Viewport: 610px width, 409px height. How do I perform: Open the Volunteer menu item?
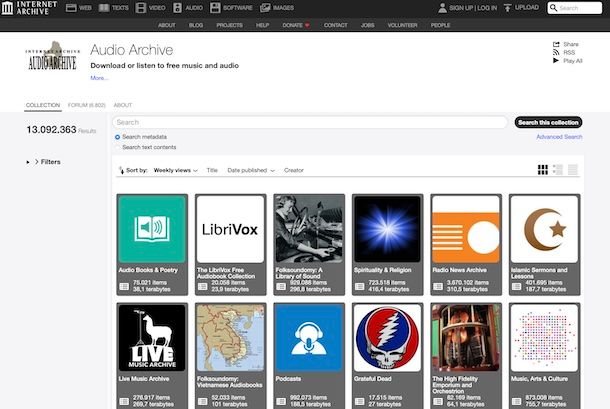coord(402,25)
